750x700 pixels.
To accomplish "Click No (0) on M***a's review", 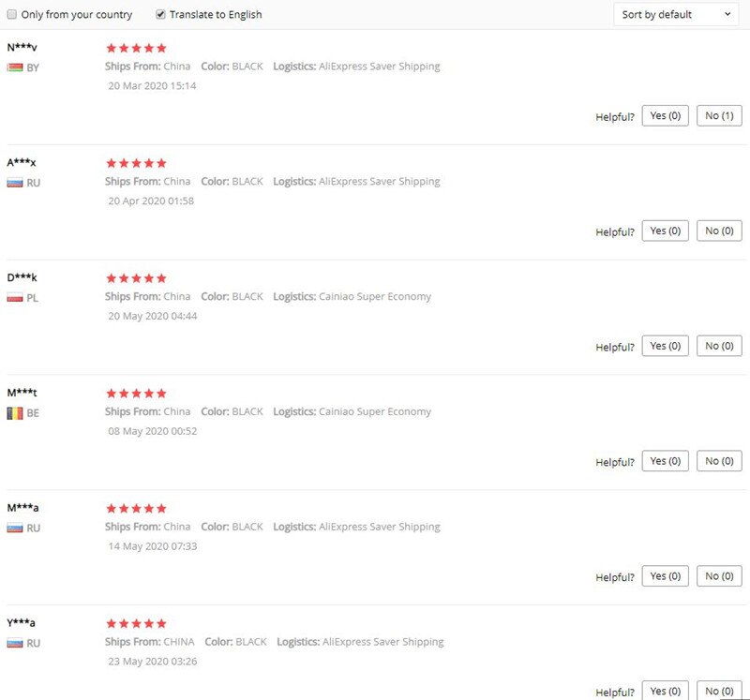I will point(719,576).
